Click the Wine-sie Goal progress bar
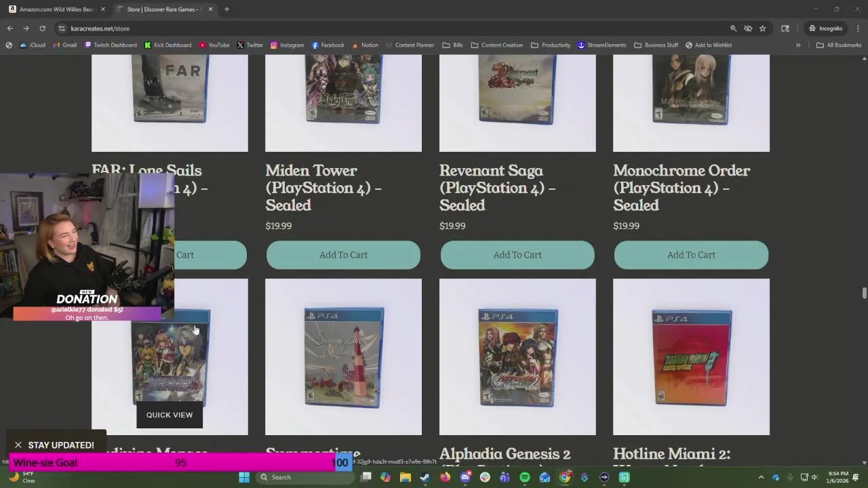 point(181,463)
